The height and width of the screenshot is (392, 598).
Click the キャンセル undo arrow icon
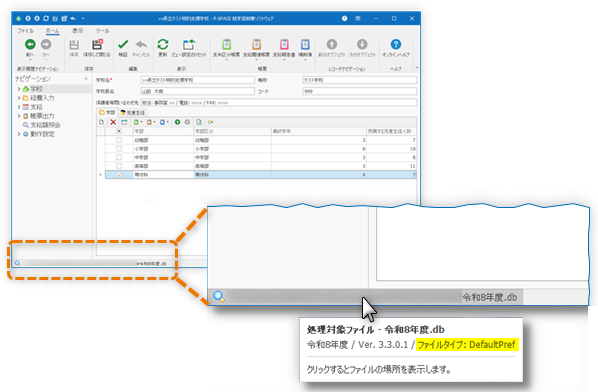(x=141, y=44)
